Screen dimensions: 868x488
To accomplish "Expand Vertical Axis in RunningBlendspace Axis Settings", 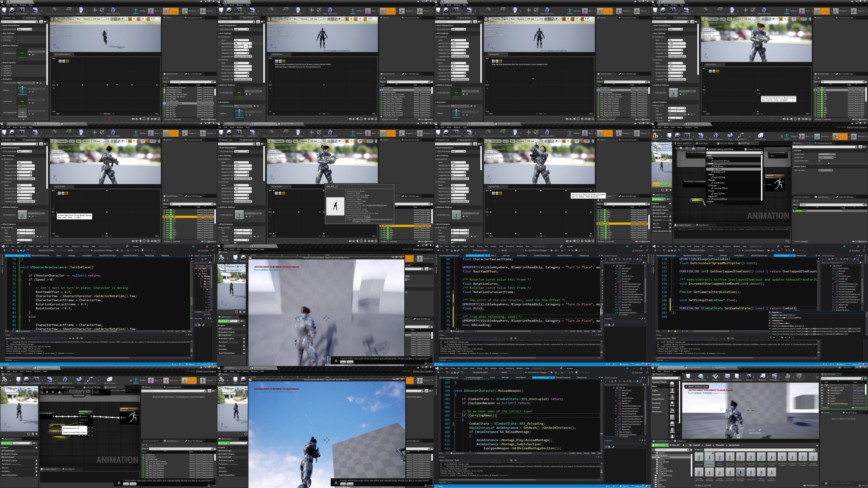I will [x=2, y=40].
